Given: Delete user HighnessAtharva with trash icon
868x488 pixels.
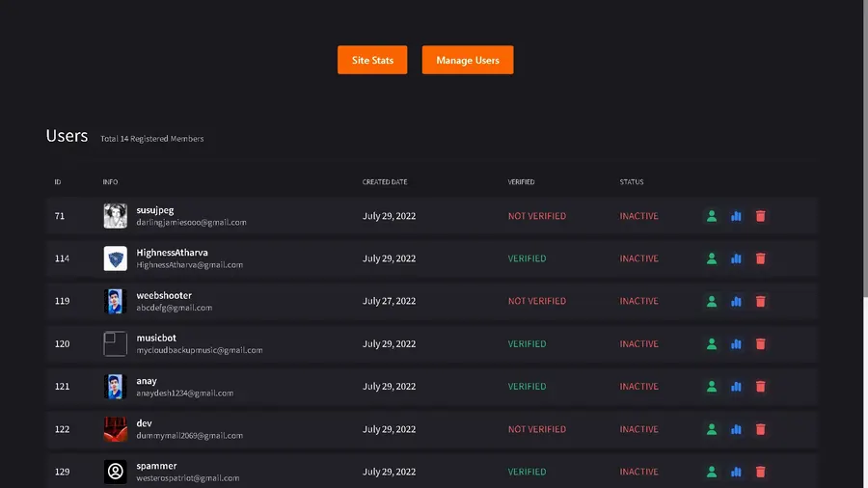Looking at the screenshot, I should [760, 258].
